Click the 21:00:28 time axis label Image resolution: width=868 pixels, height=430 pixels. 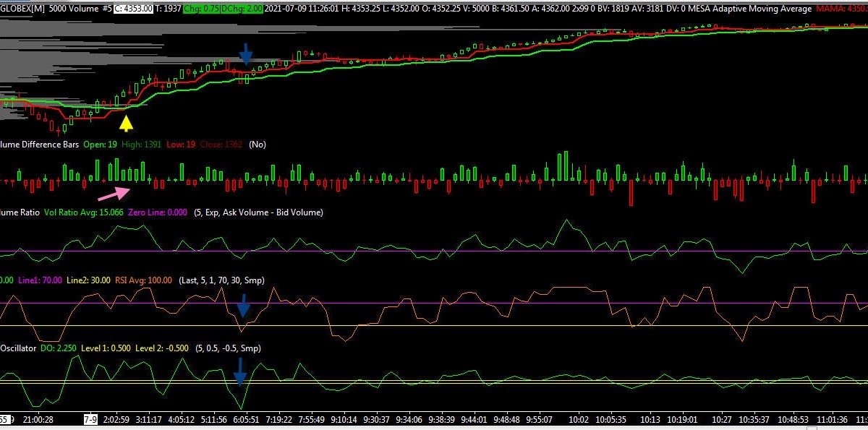point(38,419)
